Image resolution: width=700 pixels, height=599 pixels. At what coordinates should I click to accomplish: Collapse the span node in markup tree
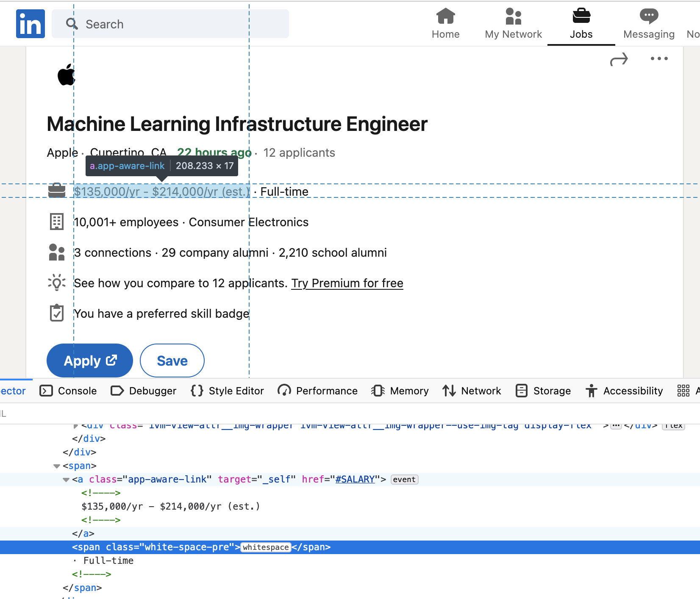pyautogui.click(x=57, y=466)
